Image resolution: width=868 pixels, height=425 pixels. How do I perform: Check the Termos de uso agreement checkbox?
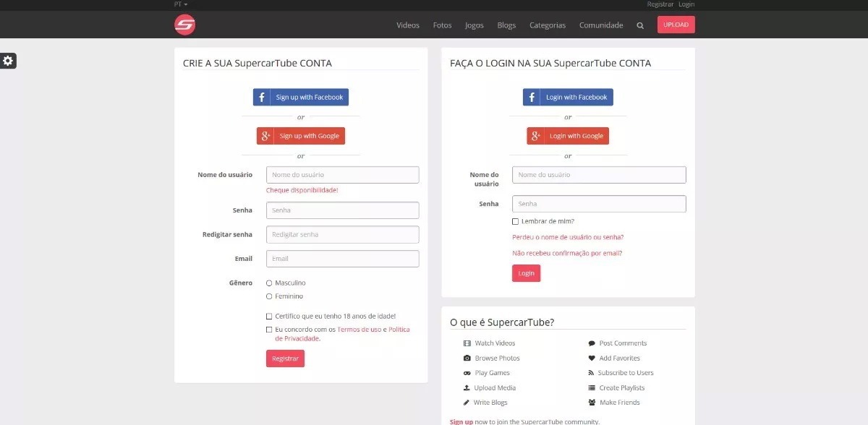[269, 330]
